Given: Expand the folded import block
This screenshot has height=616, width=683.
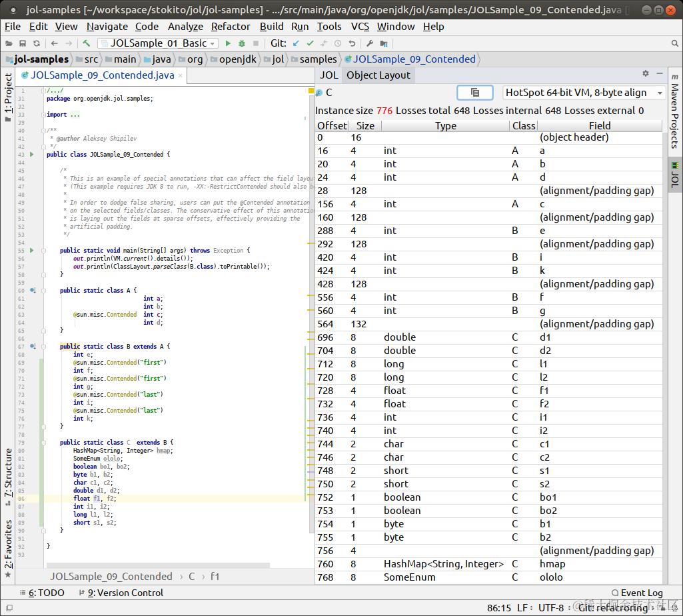Looking at the screenshot, I should pyautogui.click(x=43, y=115).
